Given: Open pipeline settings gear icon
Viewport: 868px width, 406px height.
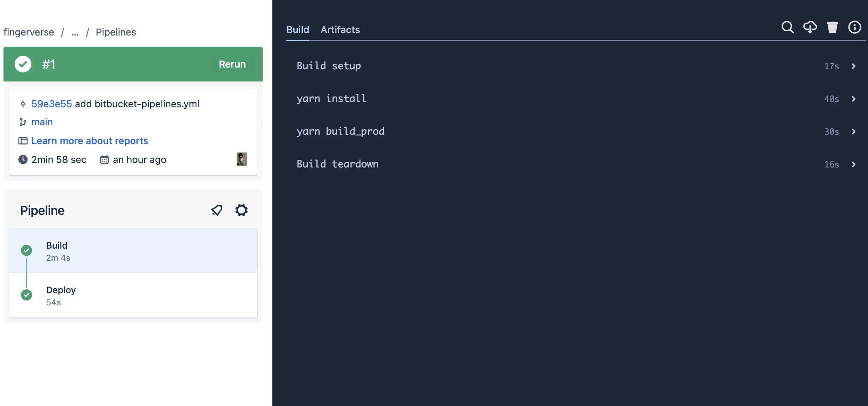Looking at the screenshot, I should click(241, 210).
